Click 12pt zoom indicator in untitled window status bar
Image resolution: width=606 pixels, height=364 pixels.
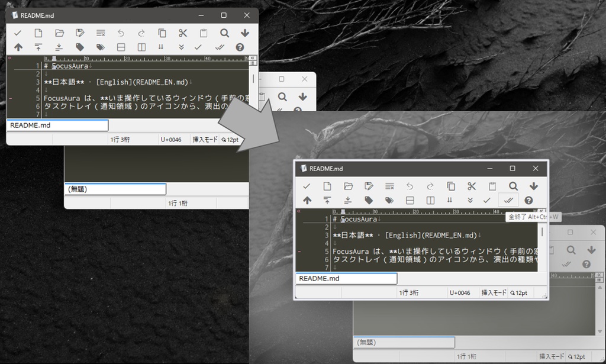[576, 356]
